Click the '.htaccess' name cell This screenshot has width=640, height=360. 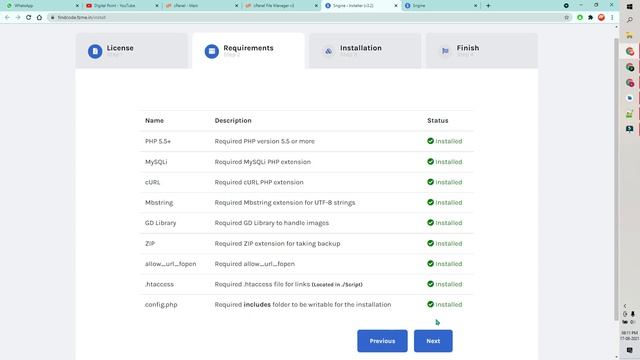tap(159, 284)
